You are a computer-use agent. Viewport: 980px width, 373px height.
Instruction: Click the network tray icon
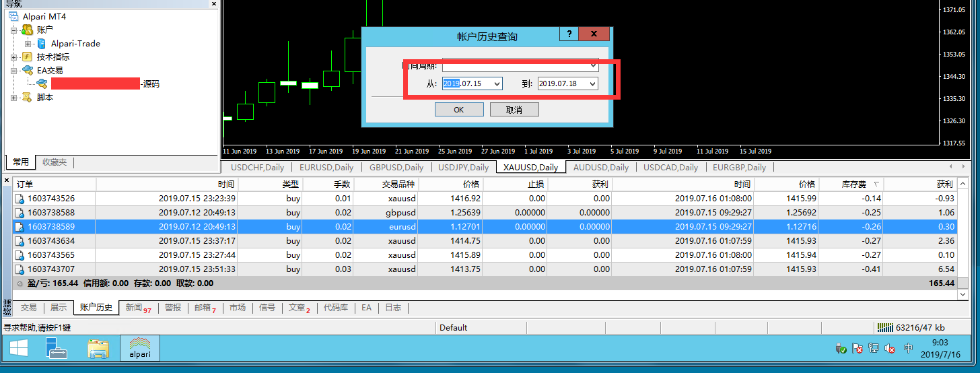point(874,349)
